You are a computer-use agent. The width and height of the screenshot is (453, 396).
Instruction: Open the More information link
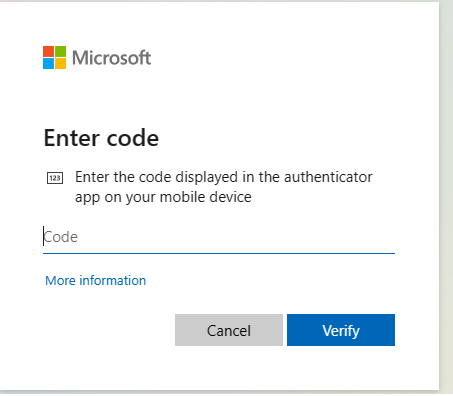click(x=96, y=281)
